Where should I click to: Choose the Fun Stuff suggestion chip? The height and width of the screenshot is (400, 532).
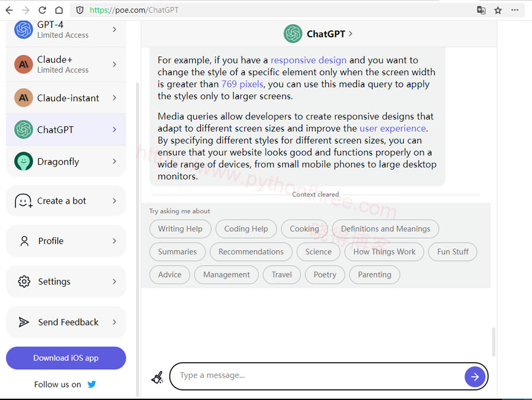point(453,251)
